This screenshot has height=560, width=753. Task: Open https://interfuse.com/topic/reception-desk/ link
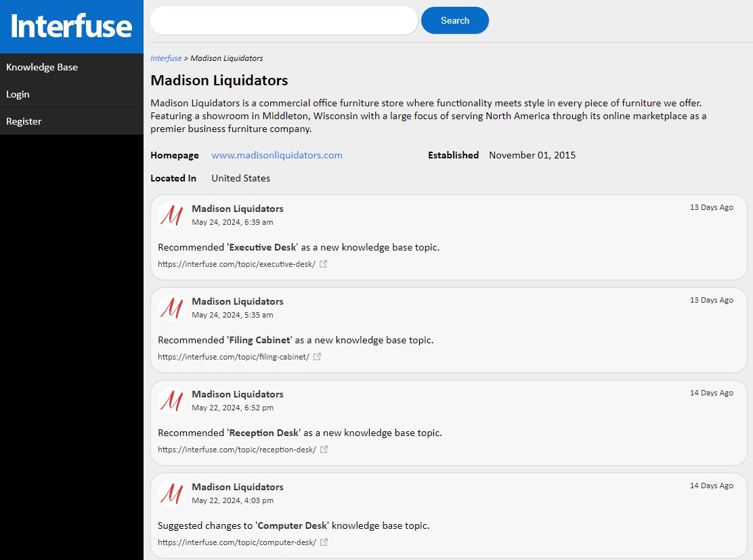(x=237, y=449)
